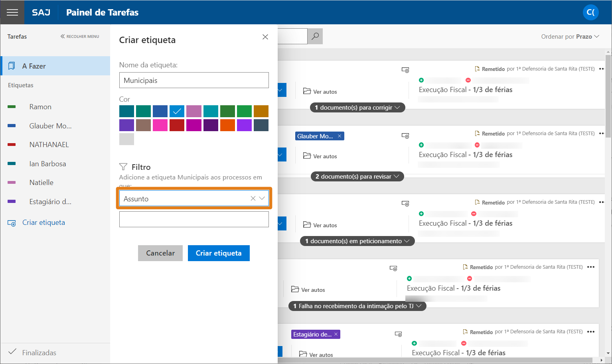Click the Filtro funnel icon
Screen dimensions: 612x364
click(123, 167)
